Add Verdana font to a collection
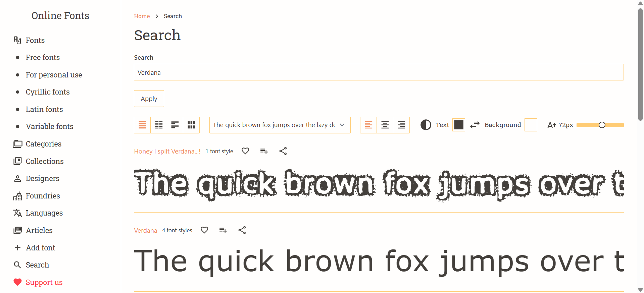Viewport: 644px width, 293px height. point(223,230)
